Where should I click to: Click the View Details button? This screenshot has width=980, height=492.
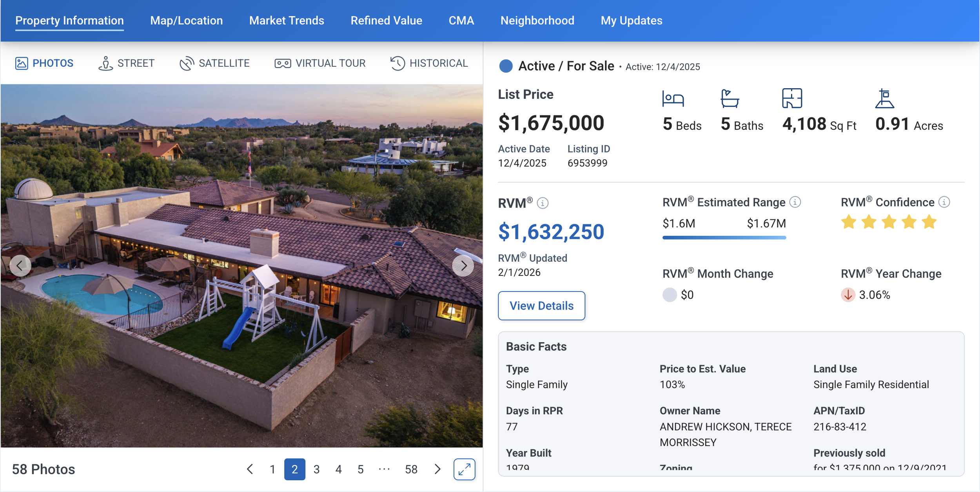[x=541, y=306]
